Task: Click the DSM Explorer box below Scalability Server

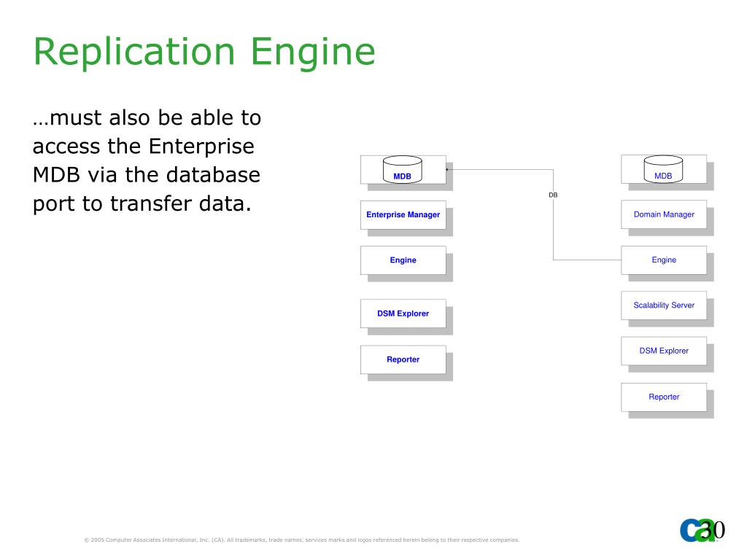Action: (x=664, y=351)
